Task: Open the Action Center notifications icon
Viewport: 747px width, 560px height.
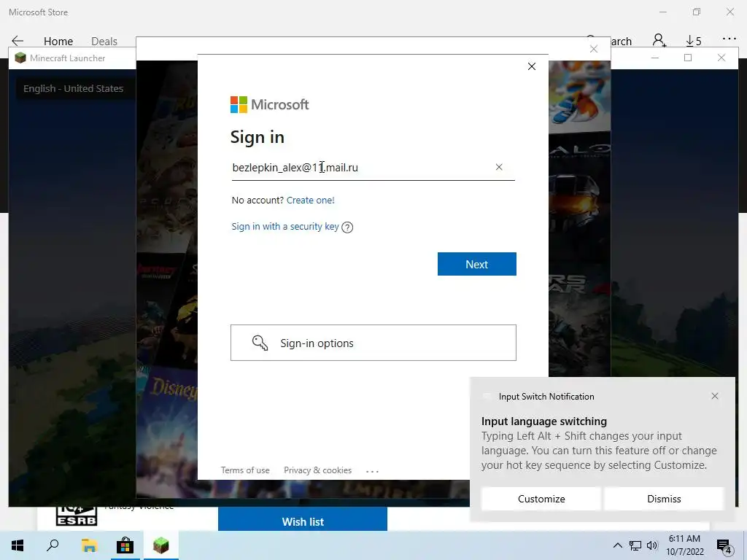Action: 724,546
